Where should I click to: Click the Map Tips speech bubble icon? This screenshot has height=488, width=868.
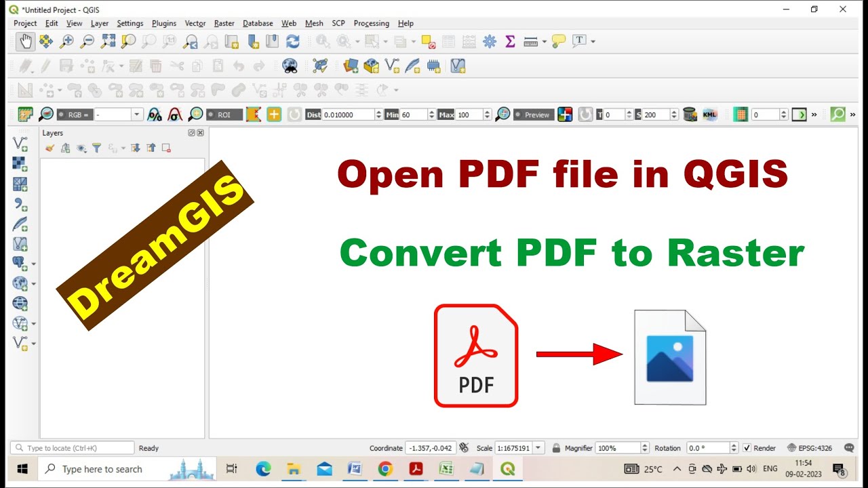pyautogui.click(x=559, y=41)
